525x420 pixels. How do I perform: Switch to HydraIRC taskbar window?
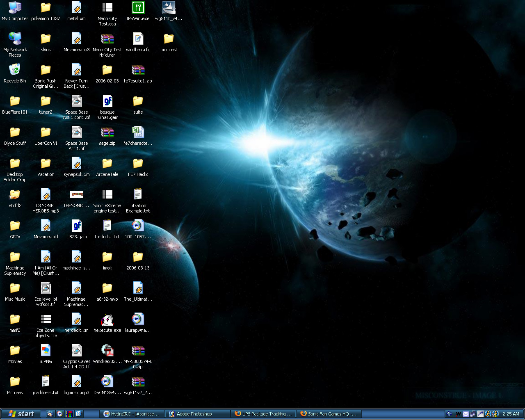(x=132, y=414)
